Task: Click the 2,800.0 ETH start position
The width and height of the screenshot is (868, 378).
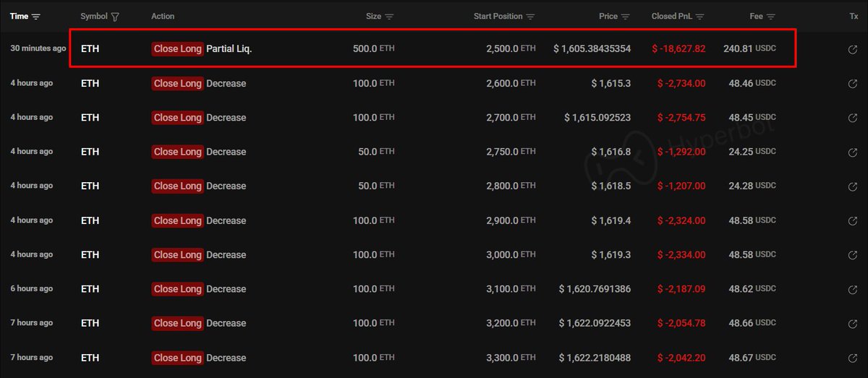Action: (x=511, y=186)
